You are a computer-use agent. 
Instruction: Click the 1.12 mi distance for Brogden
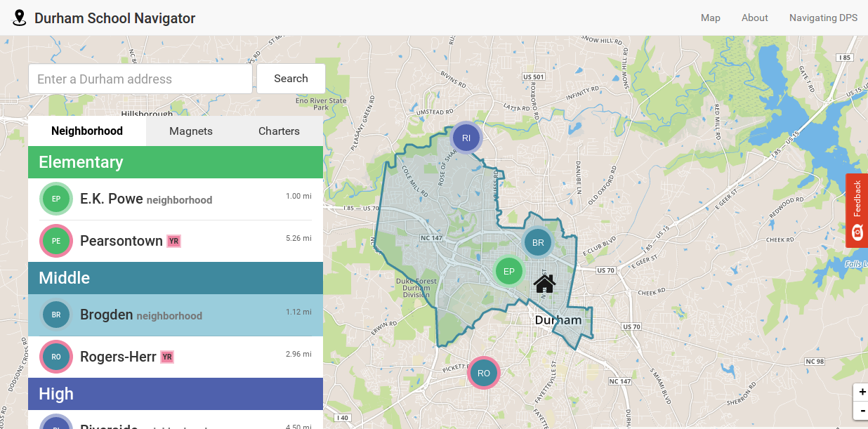298,312
